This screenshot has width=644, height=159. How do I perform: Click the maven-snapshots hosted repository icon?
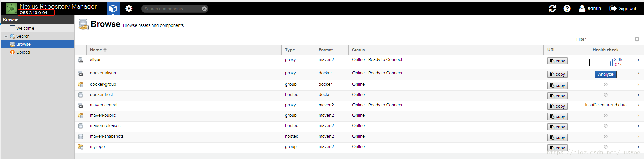coord(81,137)
